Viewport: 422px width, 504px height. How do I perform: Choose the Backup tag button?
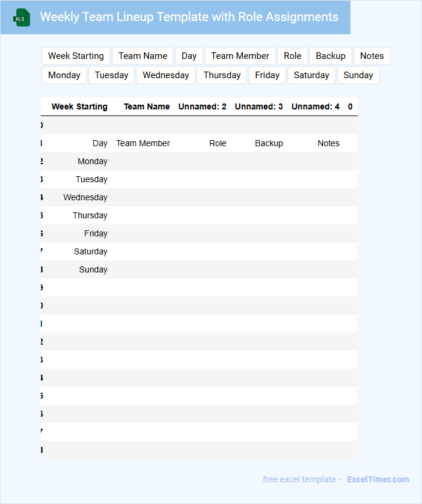[x=331, y=56]
